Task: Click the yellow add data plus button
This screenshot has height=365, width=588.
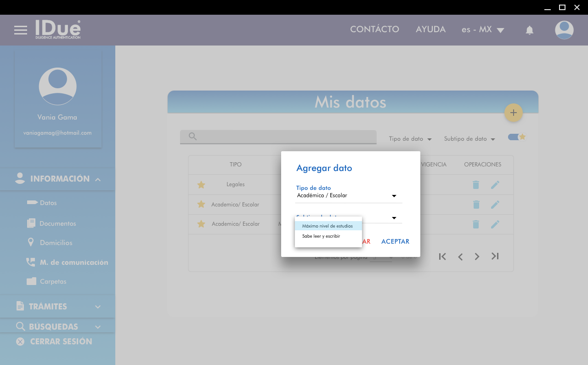Action: point(513,113)
